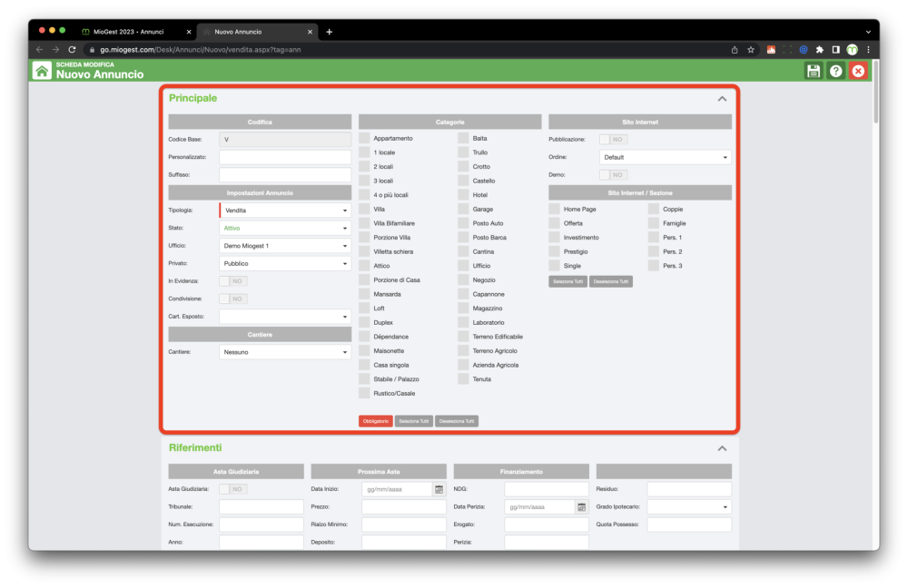908x588 pixels.
Task: Reload the page in browser
Action: (72, 50)
